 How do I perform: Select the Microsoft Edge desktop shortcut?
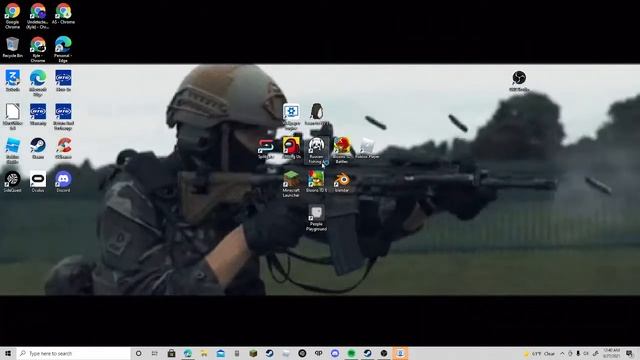[x=38, y=83]
